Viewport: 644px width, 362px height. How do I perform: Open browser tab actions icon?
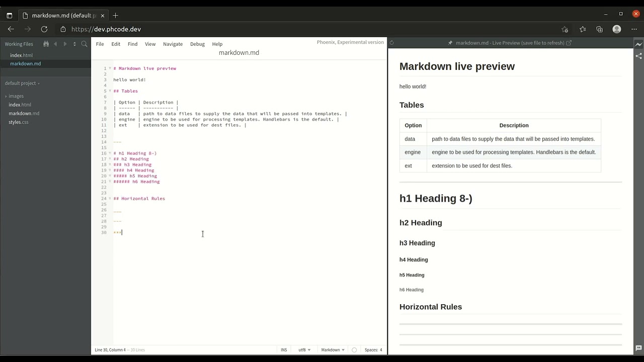click(9, 16)
